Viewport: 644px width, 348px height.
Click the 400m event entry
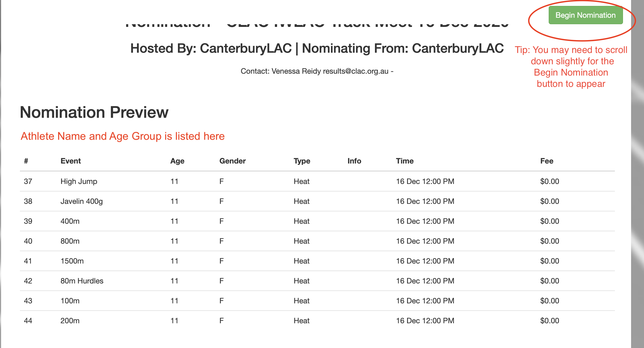point(70,221)
